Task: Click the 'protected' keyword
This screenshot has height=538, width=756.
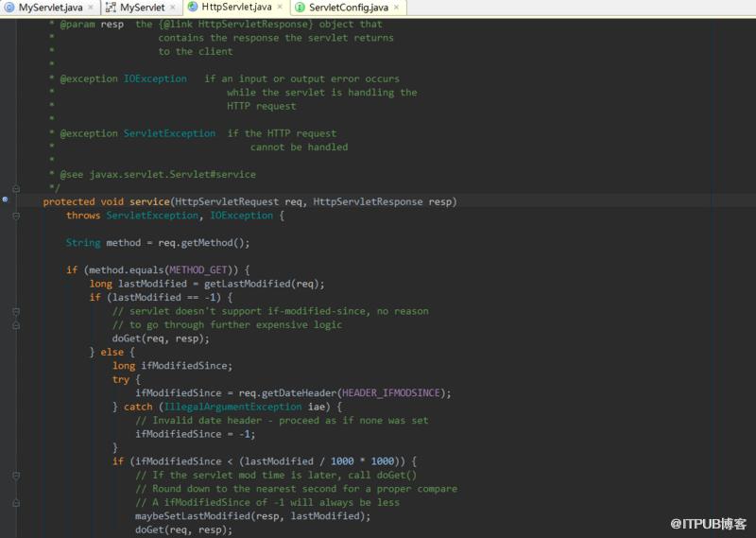Action: [68, 201]
